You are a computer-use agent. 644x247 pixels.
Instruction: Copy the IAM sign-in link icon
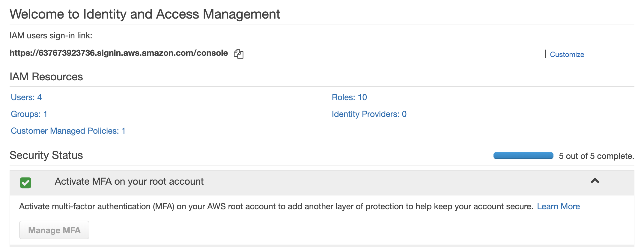(x=239, y=54)
